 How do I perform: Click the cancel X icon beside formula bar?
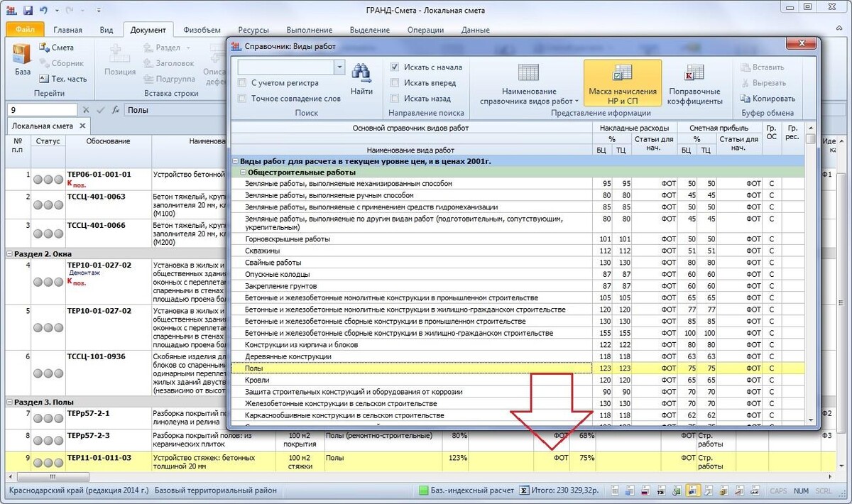pyautogui.click(x=86, y=110)
